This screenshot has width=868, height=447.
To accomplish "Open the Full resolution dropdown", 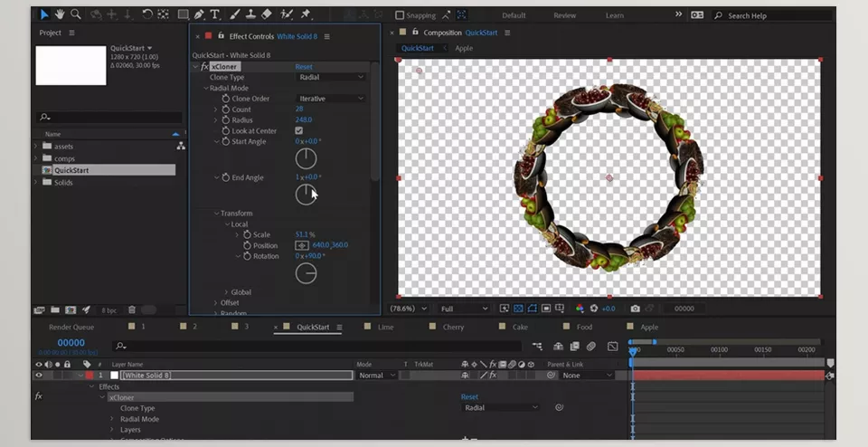I will tap(464, 309).
